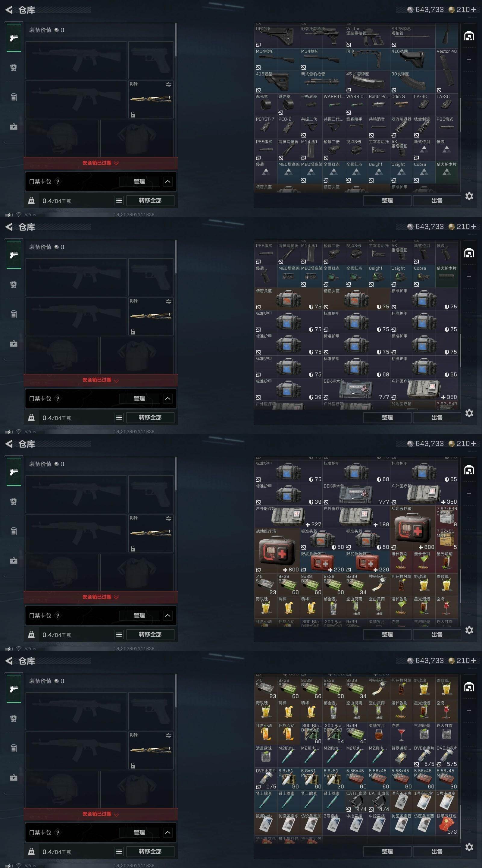Click 出售 button in top screenshot
Viewport: 482px width, 868px height.
(x=437, y=200)
